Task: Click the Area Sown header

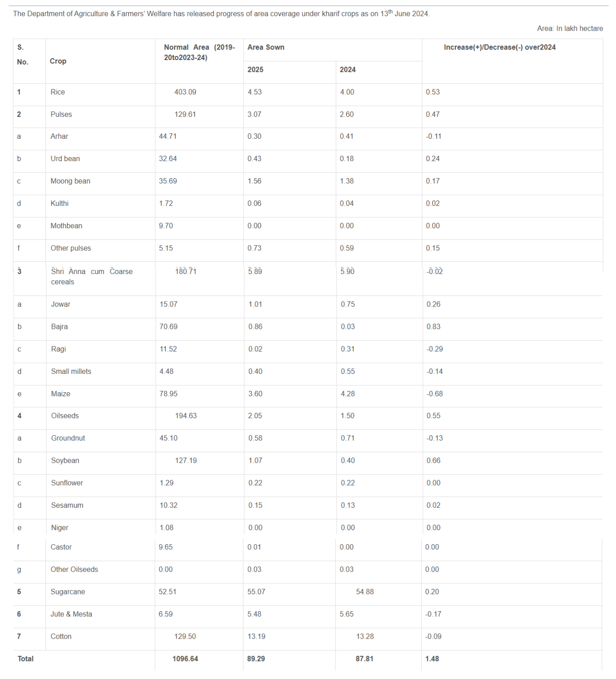Action: (x=266, y=47)
